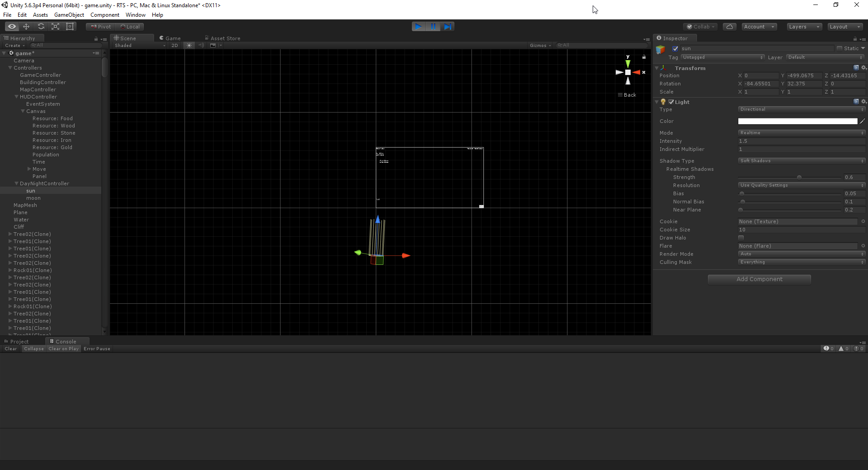Open the Component menu
The width and height of the screenshot is (868, 470).
coord(105,15)
